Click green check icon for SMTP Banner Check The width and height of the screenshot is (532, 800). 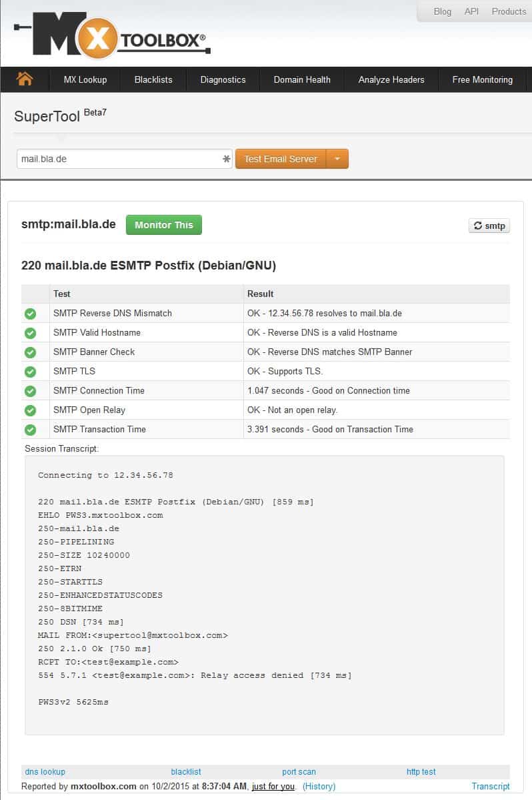coord(31,352)
